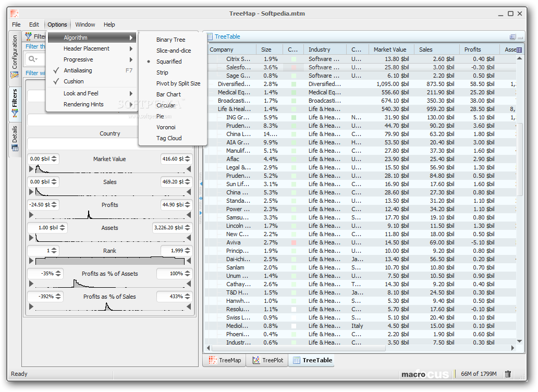This screenshot has height=392, width=538.
Task: Click the search magnifier in filter field
Action: pos(33,59)
